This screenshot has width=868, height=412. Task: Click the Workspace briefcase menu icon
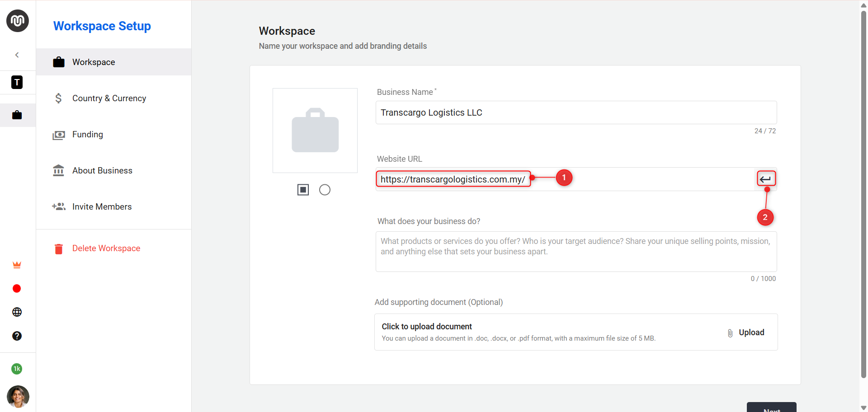coord(59,62)
